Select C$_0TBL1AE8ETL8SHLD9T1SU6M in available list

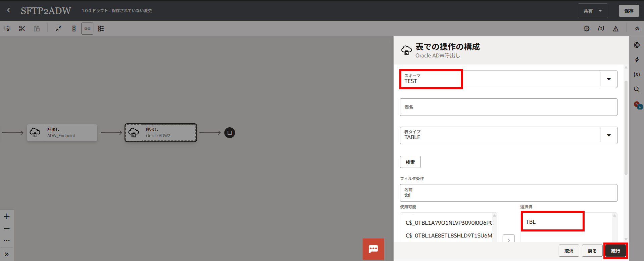pos(448,235)
